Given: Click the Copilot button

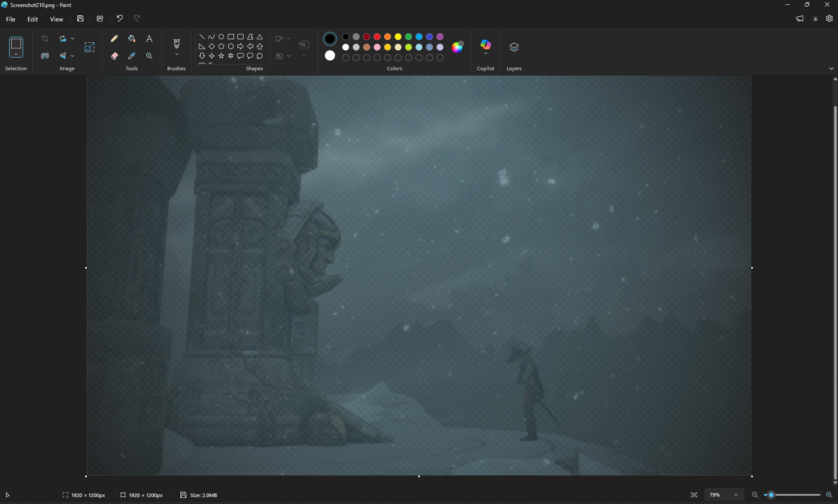Looking at the screenshot, I should (x=485, y=45).
